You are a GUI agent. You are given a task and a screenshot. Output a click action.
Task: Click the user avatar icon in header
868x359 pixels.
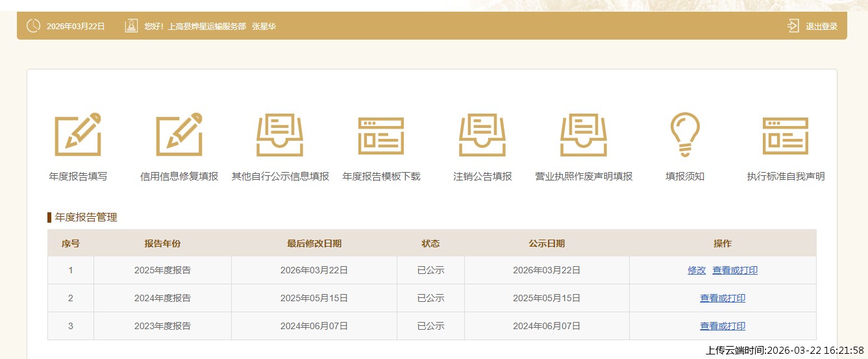(x=131, y=26)
